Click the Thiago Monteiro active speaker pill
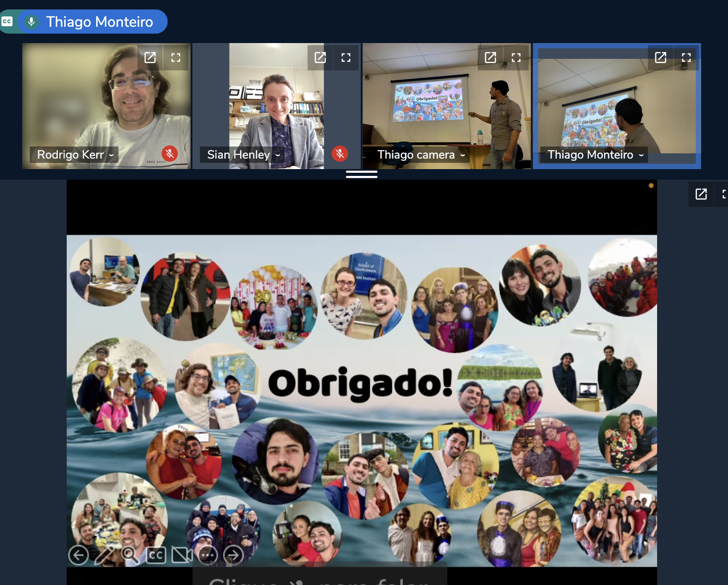The width and height of the screenshot is (728, 585). [x=93, y=22]
